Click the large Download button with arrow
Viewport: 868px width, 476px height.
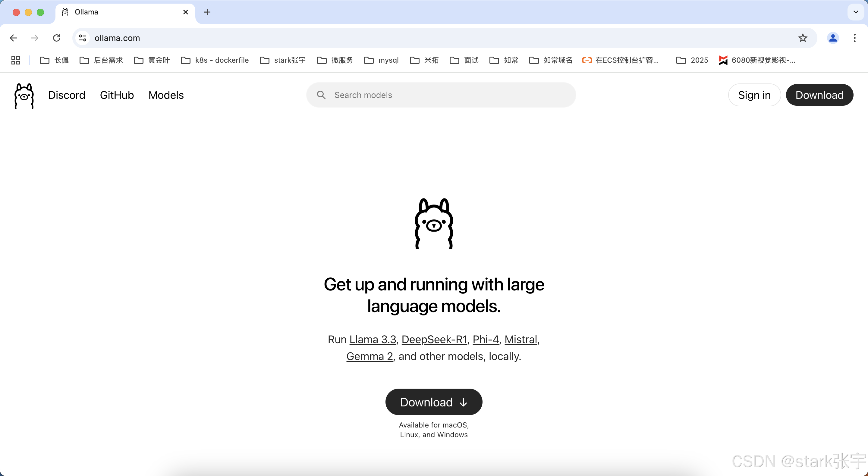click(x=434, y=402)
